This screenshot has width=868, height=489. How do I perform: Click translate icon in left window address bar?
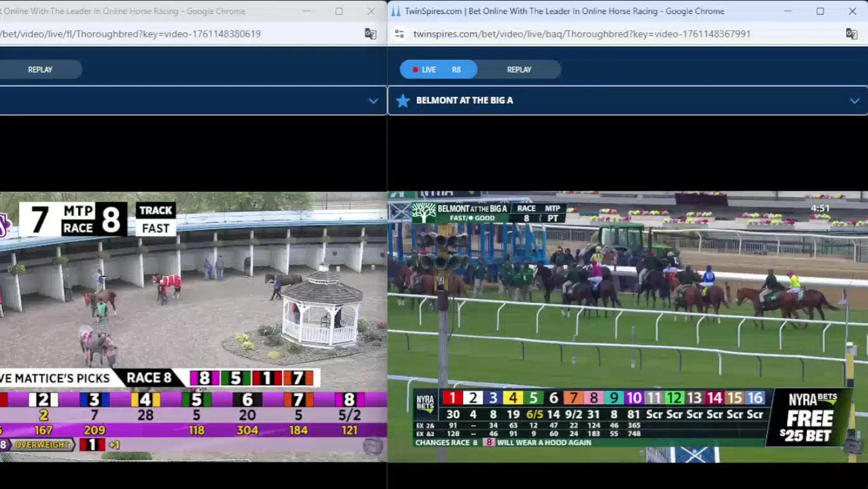tap(370, 34)
